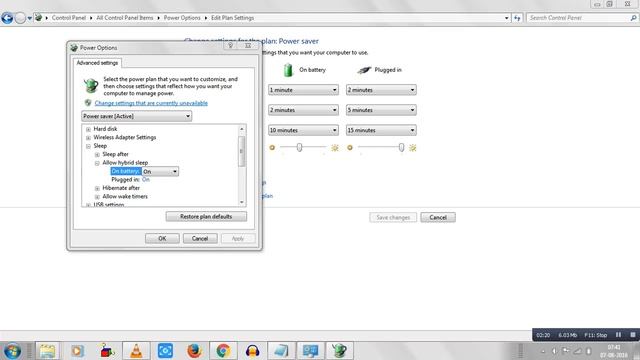Open VLC media player from the taskbar

(x=136, y=351)
